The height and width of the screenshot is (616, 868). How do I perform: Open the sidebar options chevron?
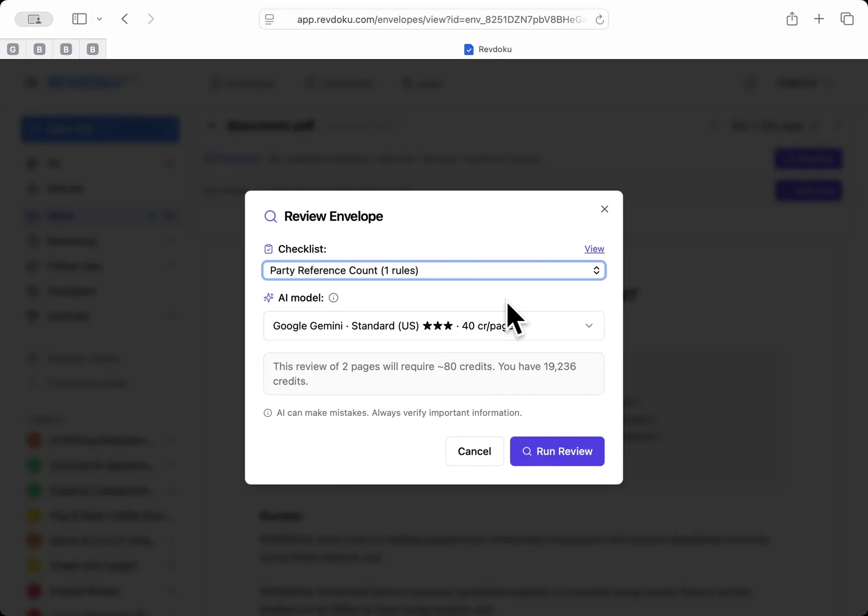click(100, 18)
